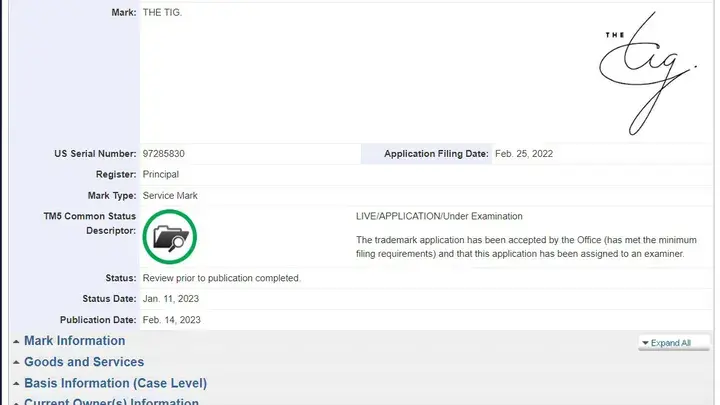Select the status date Jan. 11, 2023
The image size is (720, 405).
pyautogui.click(x=172, y=299)
